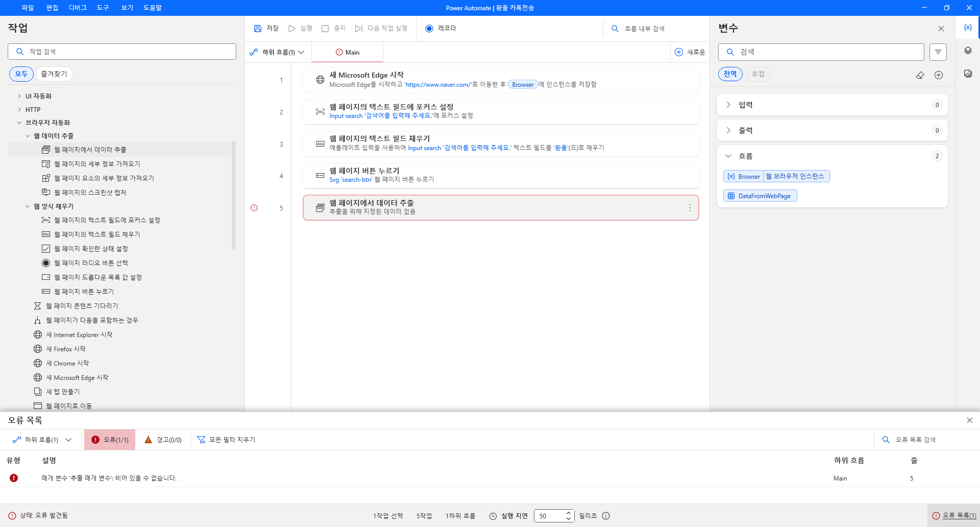Click the eraser icon in variables

pos(920,75)
